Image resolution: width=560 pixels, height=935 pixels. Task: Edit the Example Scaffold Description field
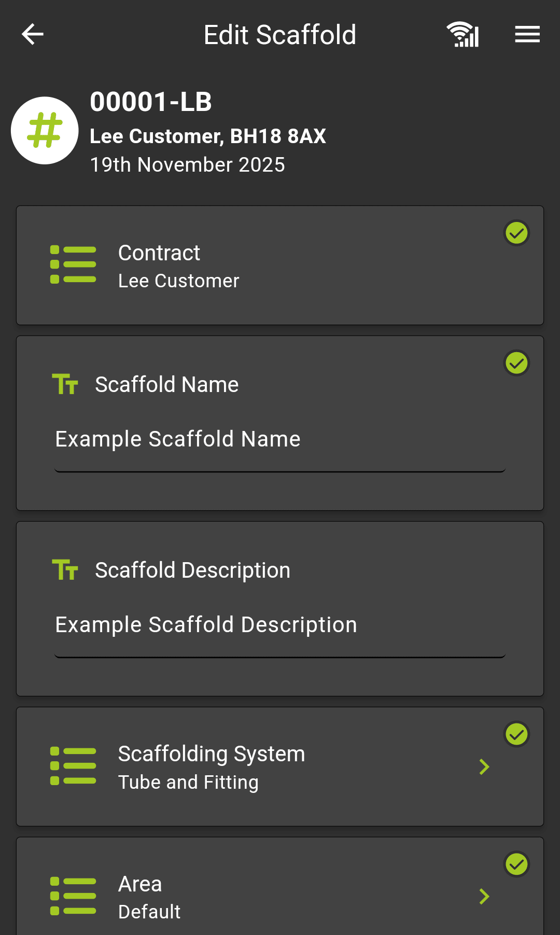(280, 625)
